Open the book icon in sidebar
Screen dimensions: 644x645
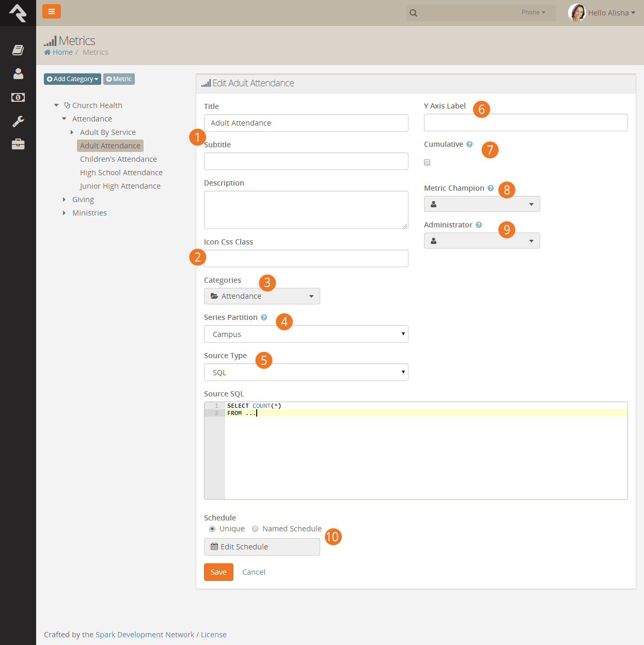(18, 50)
